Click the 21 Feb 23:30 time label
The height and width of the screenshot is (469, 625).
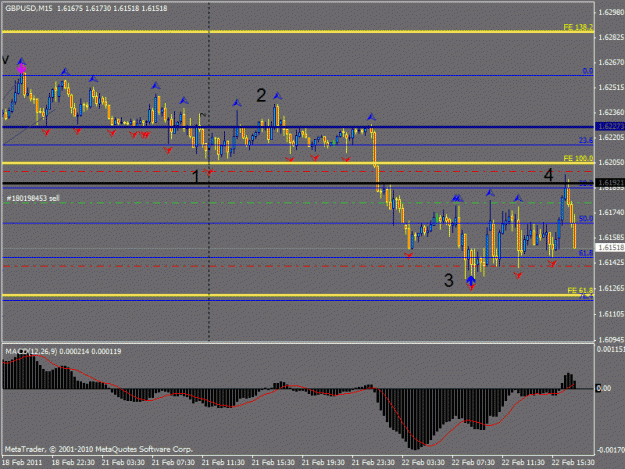pyautogui.click(x=373, y=462)
